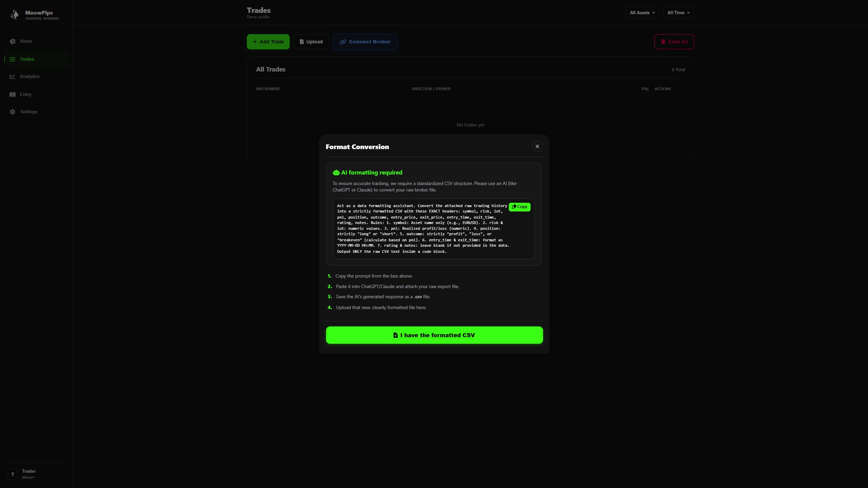This screenshot has width=868, height=488.
Task: Click the Trader Meow+ profile name
Action: click(x=29, y=474)
